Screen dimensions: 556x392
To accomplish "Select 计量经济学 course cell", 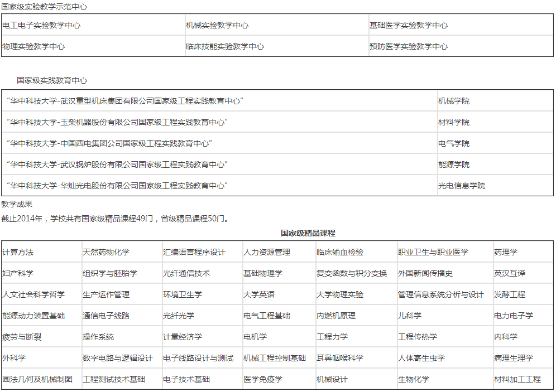I will tap(202, 337).
